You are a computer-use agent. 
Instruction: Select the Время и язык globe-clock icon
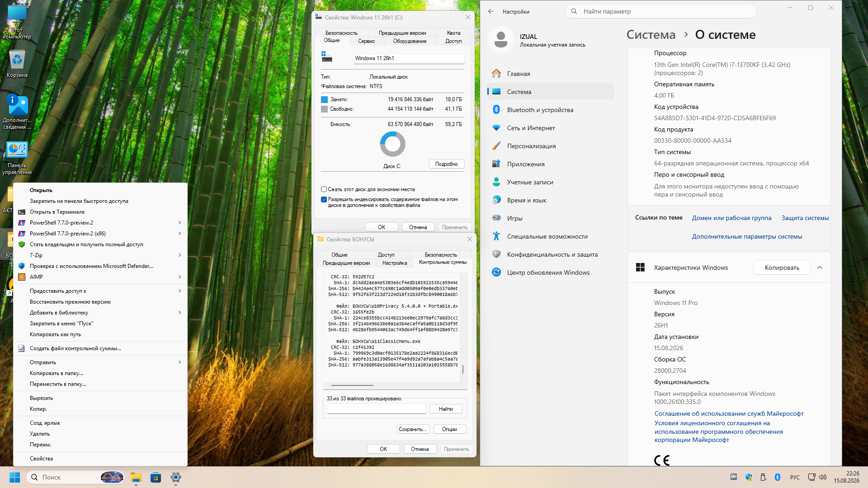pos(496,200)
